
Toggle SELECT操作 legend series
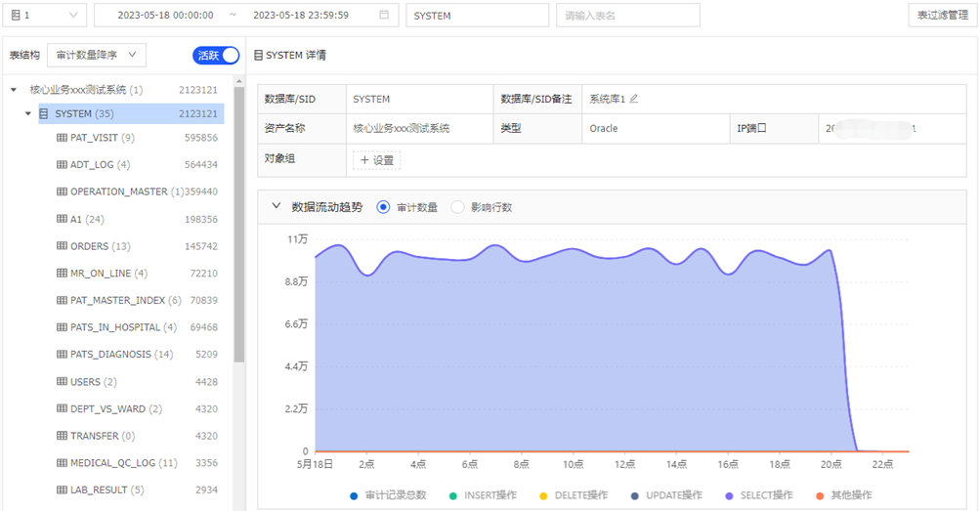tap(759, 495)
